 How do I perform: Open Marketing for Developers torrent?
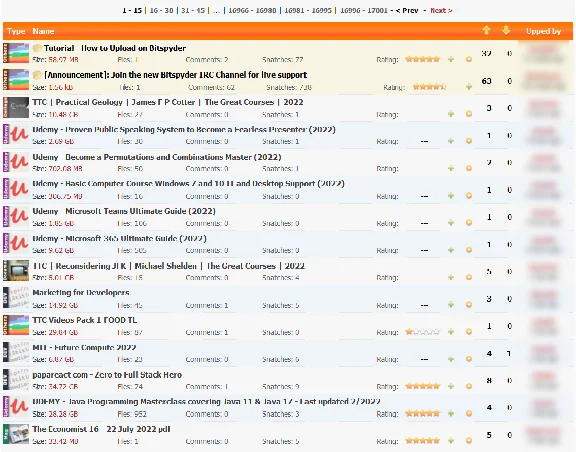81,293
